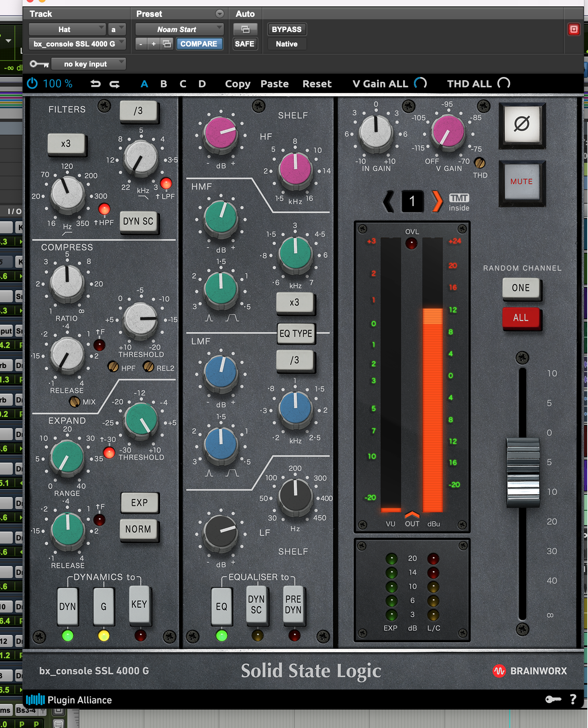Image resolution: width=588 pixels, height=728 pixels.
Task: Select previous TMT channel arrow
Action: tap(389, 201)
